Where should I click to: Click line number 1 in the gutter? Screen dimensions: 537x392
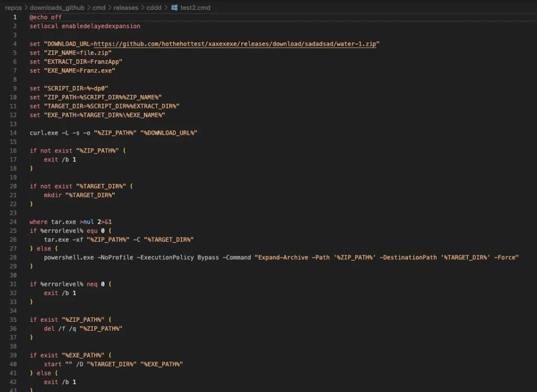point(15,17)
